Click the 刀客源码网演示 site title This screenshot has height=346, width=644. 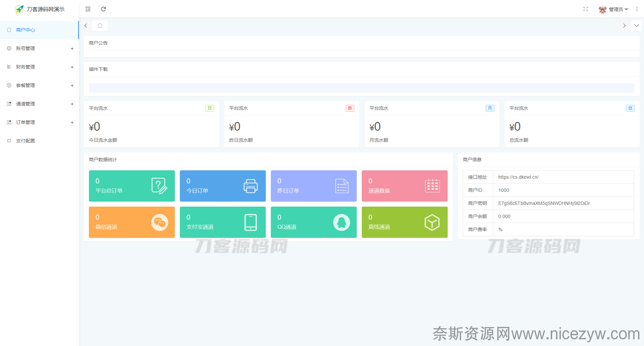(46, 9)
